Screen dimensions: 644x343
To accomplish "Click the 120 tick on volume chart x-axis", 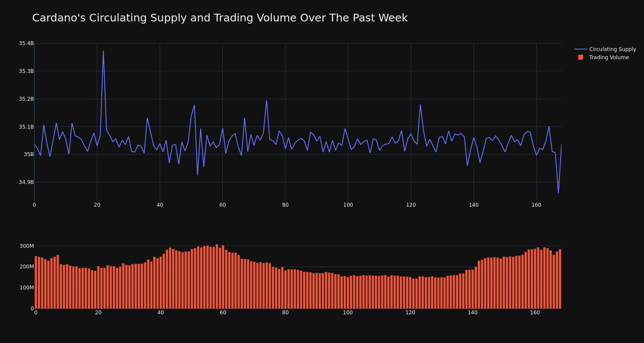I will (410, 313).
